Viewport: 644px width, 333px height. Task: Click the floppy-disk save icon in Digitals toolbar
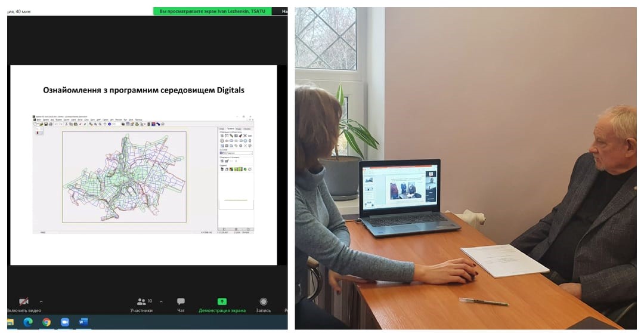click(x=46, y=124)
